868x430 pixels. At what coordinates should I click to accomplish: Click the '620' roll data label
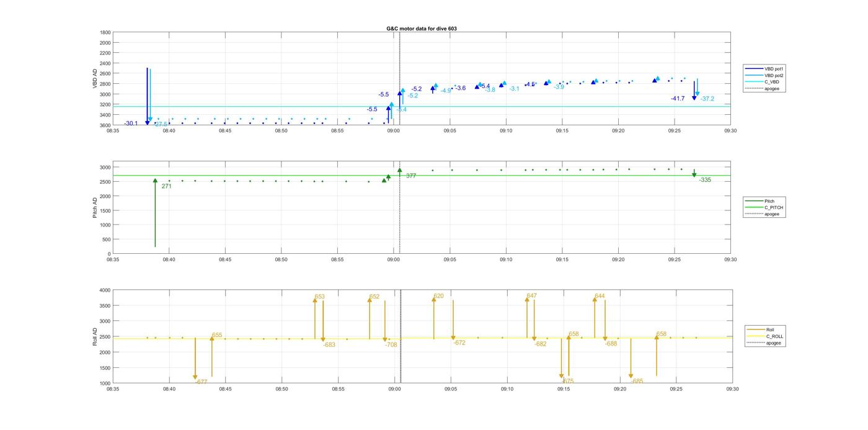(439, 296)
